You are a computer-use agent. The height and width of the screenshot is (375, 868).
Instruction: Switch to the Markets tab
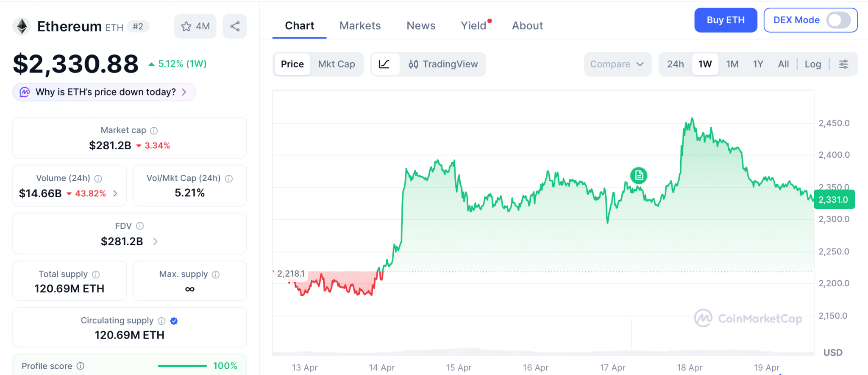coord(360,26)
